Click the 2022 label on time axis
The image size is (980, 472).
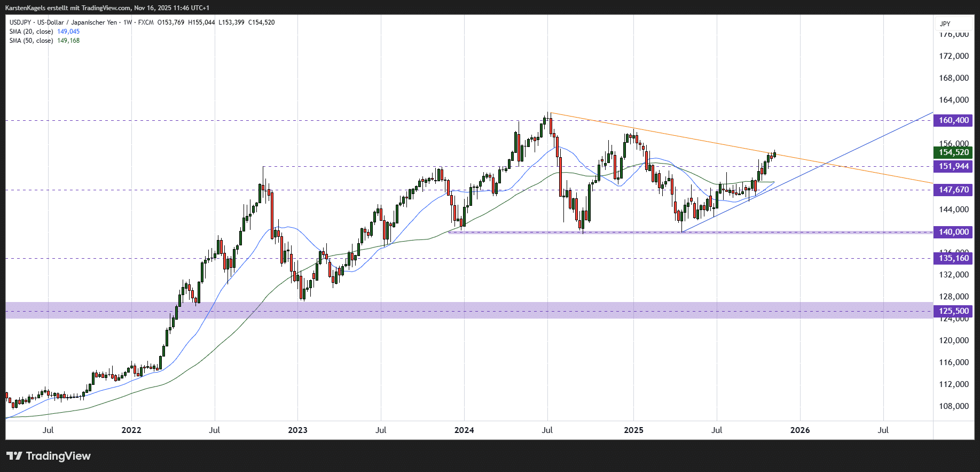(x=131, y=430)
